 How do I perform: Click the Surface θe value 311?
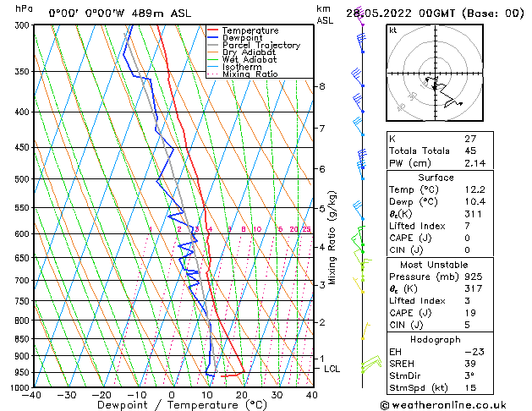tap(473, 214)
